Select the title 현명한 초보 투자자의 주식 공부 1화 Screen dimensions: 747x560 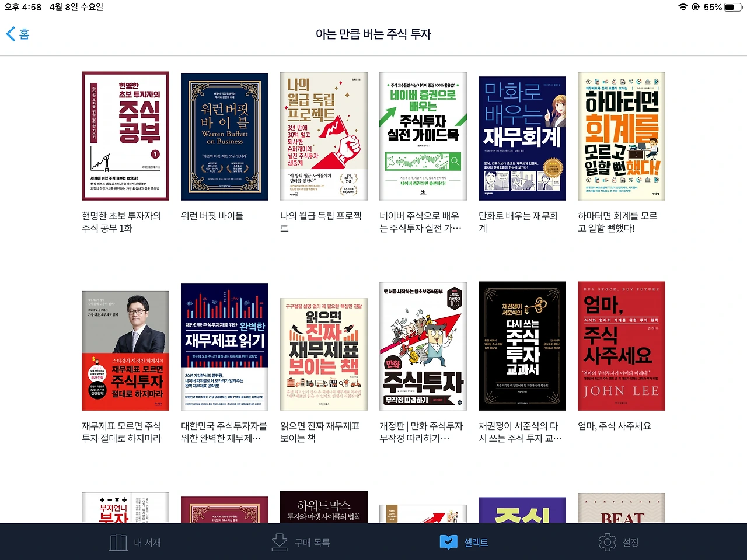pyautogui.click(x=121, y=222)
